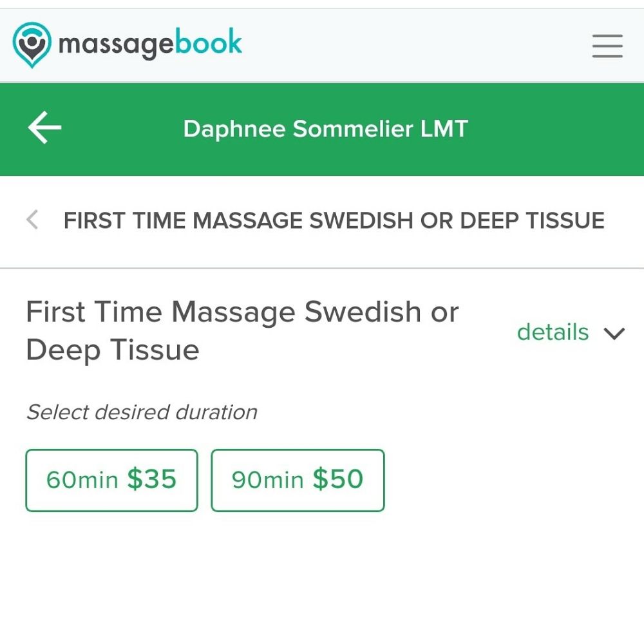The image size is (644, 644).
Task: Choose the 90min $50 duration option
Action: pos(298,480)
